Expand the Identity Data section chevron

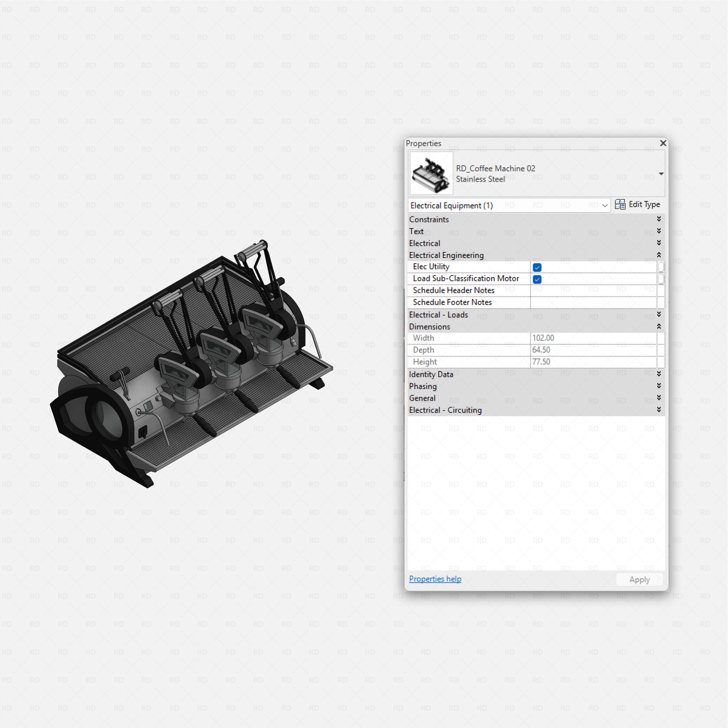pyautogui.click(x=659, y=374)
